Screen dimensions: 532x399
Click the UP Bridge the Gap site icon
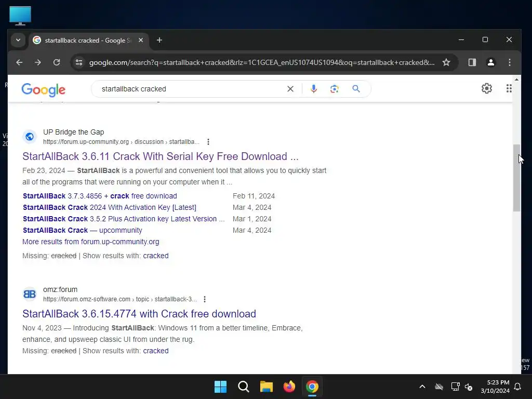tap(30, 137)
